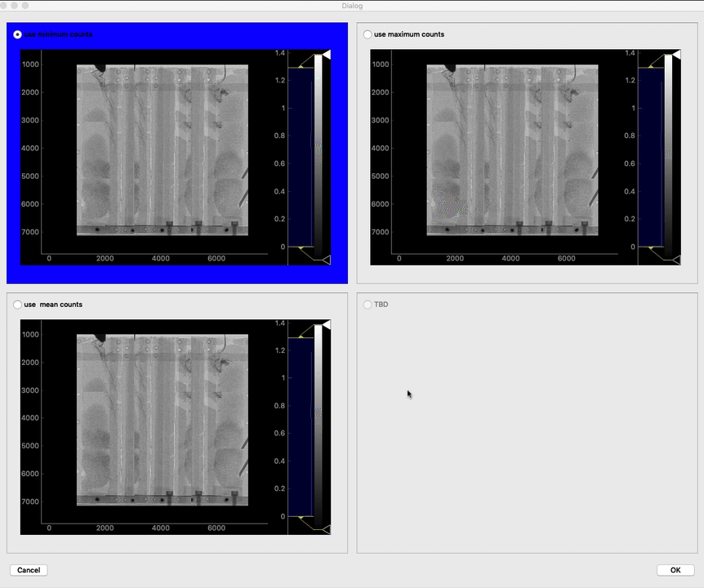Select the 'use mean counts' radio button
Screen dimensions: 704x588
pos(18,305)
